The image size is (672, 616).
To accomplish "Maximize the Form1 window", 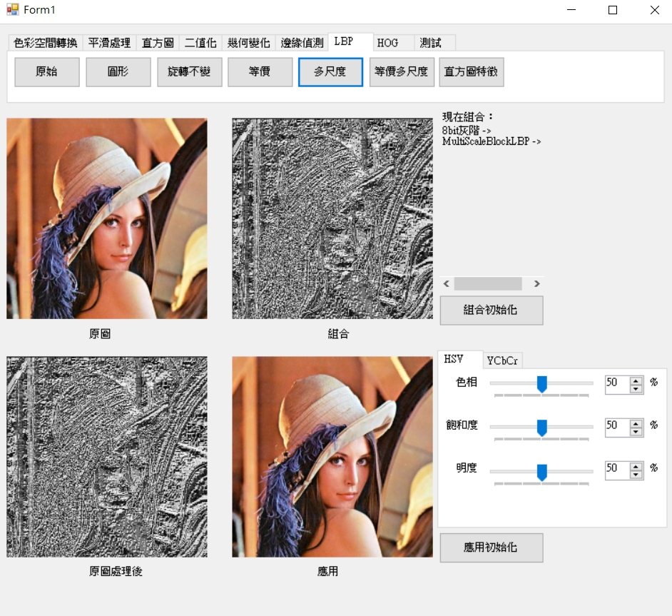I will 613,10.
